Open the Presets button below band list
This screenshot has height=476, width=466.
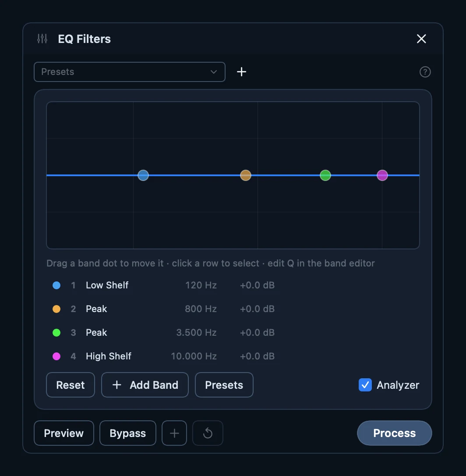(x=224, y=385)
